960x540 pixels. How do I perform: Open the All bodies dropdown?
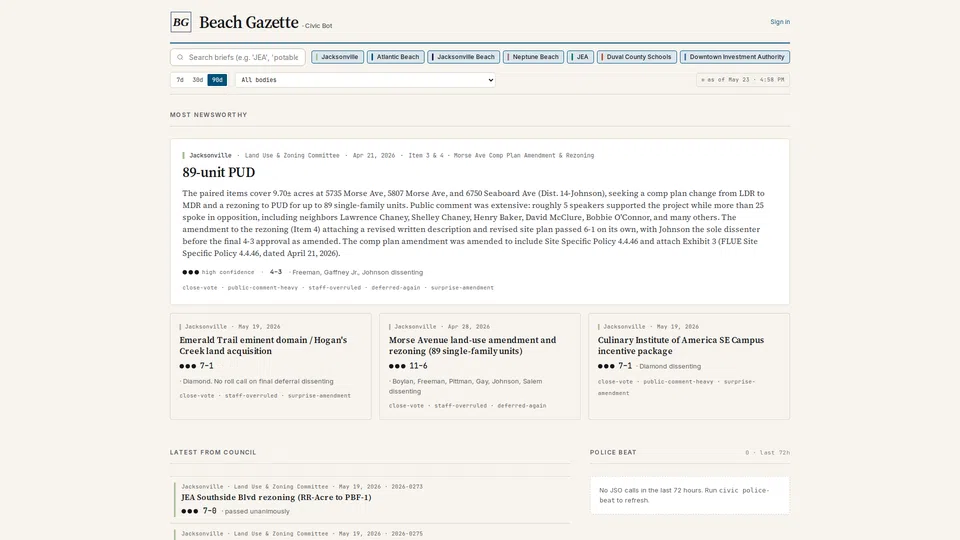[x=366, y=80]
